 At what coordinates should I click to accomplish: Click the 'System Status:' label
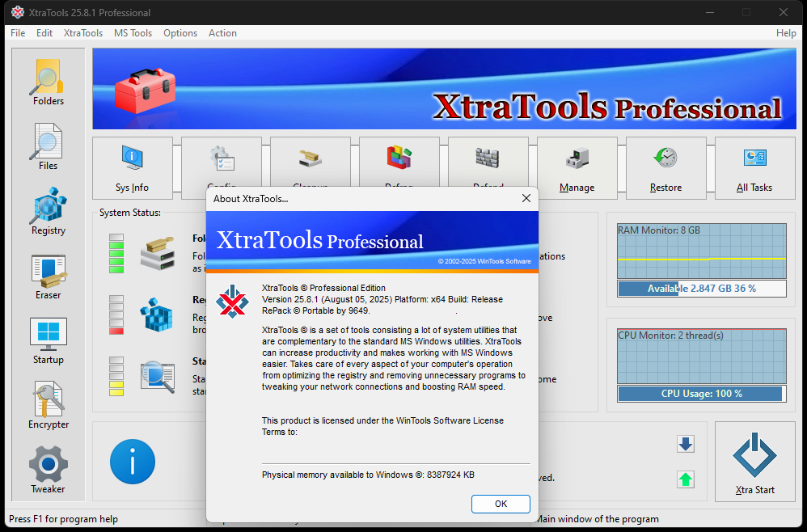(x=129, y=213)
